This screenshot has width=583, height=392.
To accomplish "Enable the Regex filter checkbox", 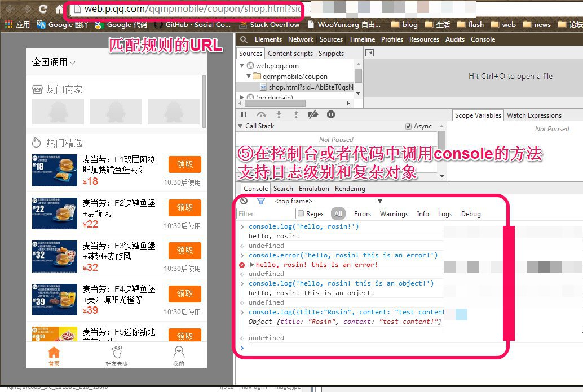I will 301,213.
